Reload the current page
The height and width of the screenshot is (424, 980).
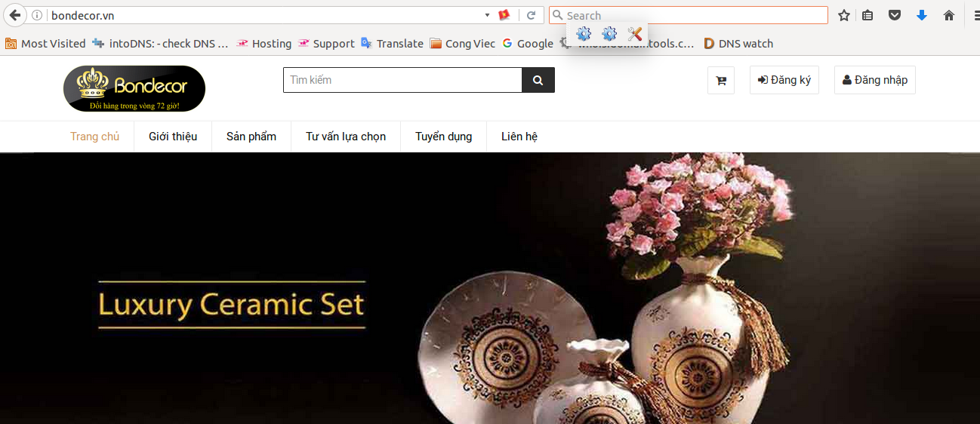pyautogui.click(x=532, y=15)
